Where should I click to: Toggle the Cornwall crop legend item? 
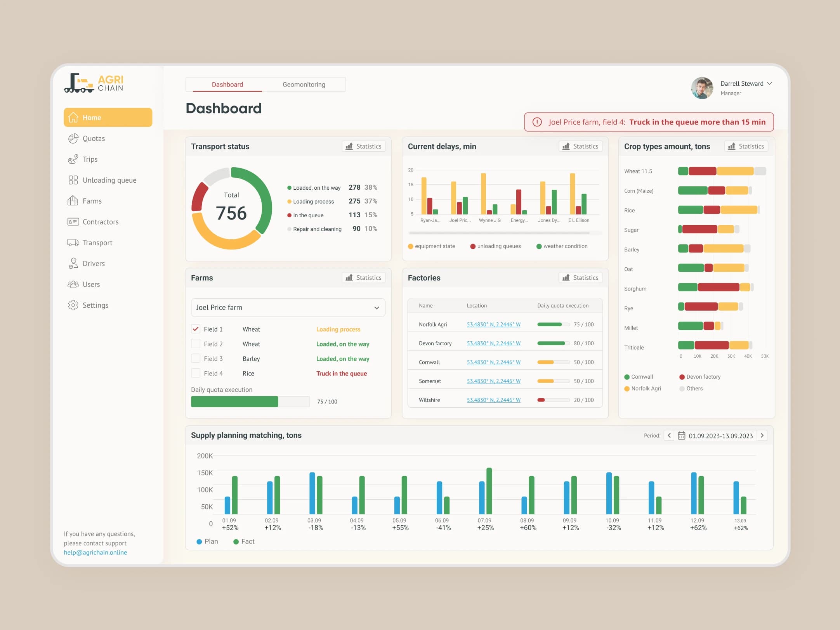point(639,377)
